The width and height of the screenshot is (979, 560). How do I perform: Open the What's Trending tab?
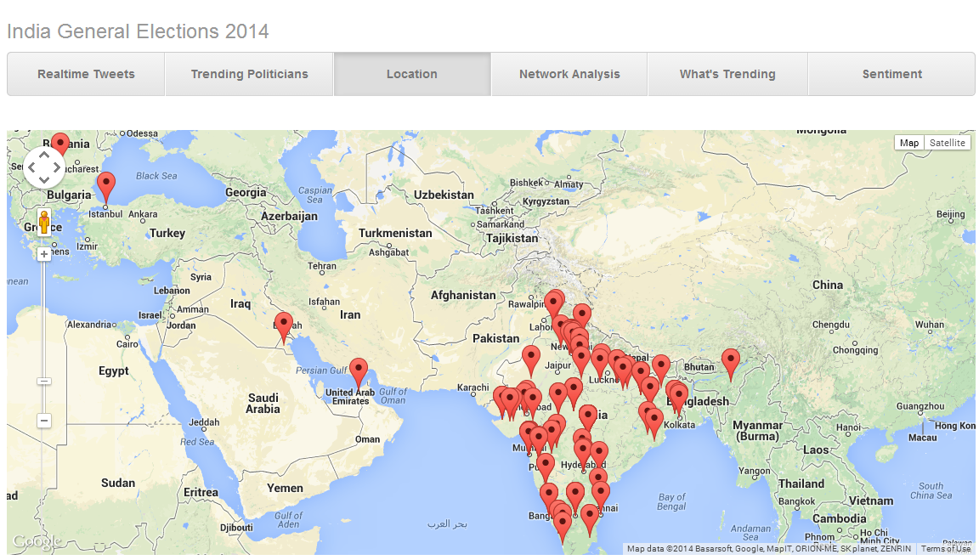click(x=727, y=74)
